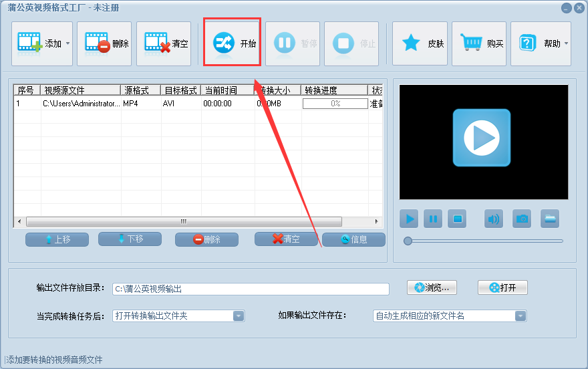Pause the preview player
588x369 pixels.
point(433,219)
